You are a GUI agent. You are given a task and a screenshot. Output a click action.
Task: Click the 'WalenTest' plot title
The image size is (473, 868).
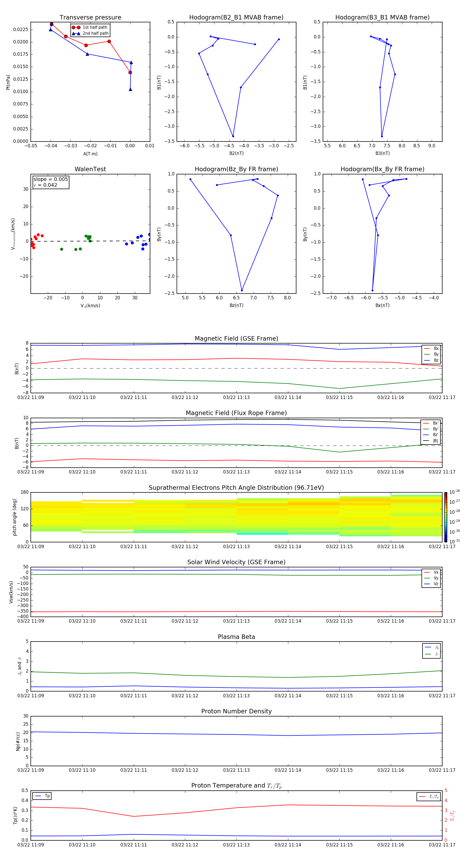click(90, 169)
